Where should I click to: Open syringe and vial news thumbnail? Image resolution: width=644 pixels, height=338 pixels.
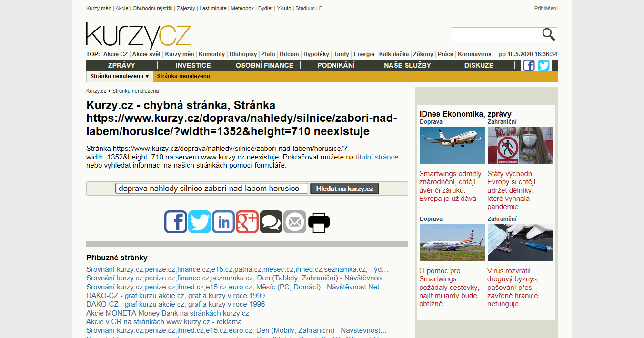(x=521, y=242)
